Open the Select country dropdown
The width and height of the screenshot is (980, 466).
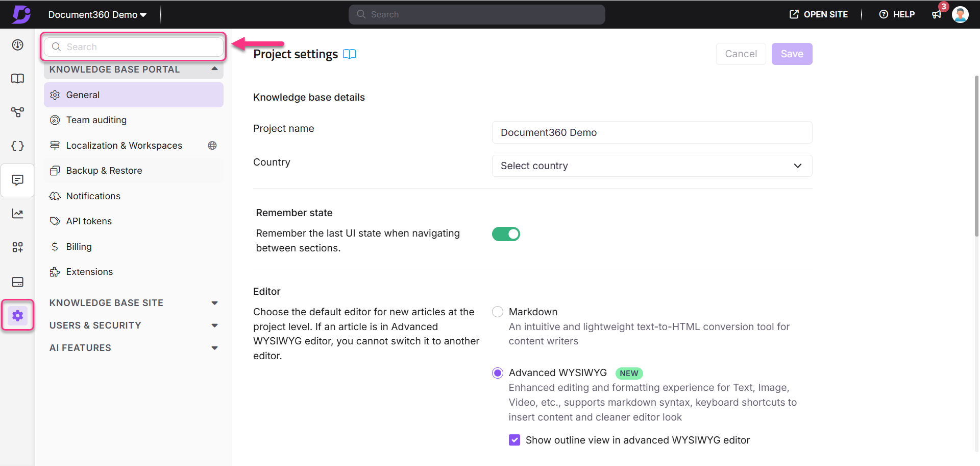(652, 166)
